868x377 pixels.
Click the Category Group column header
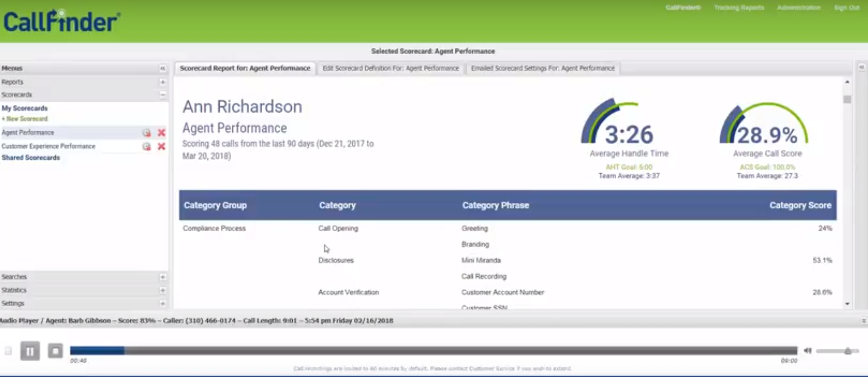click(215, 205)
